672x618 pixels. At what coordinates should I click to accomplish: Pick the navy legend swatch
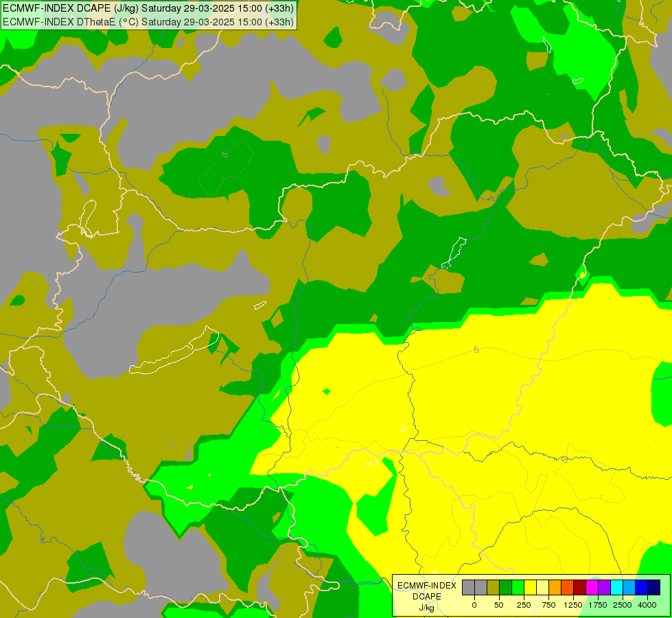click(x=654, y=588)
